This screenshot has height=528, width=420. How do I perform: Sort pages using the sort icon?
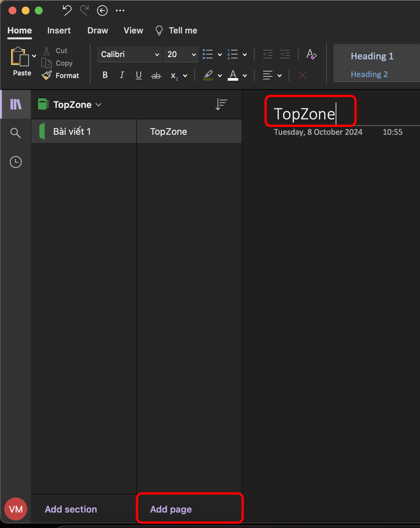221,105
